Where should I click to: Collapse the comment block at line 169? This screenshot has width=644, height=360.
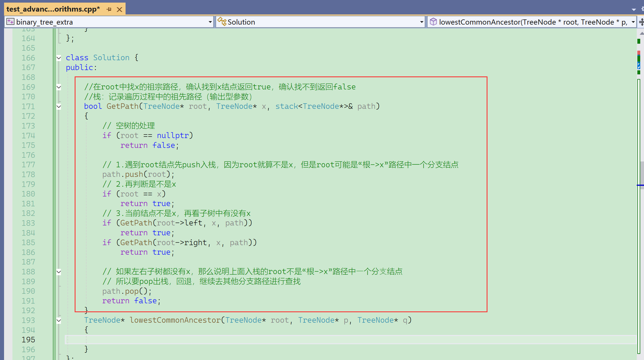(x=59, y=87)
